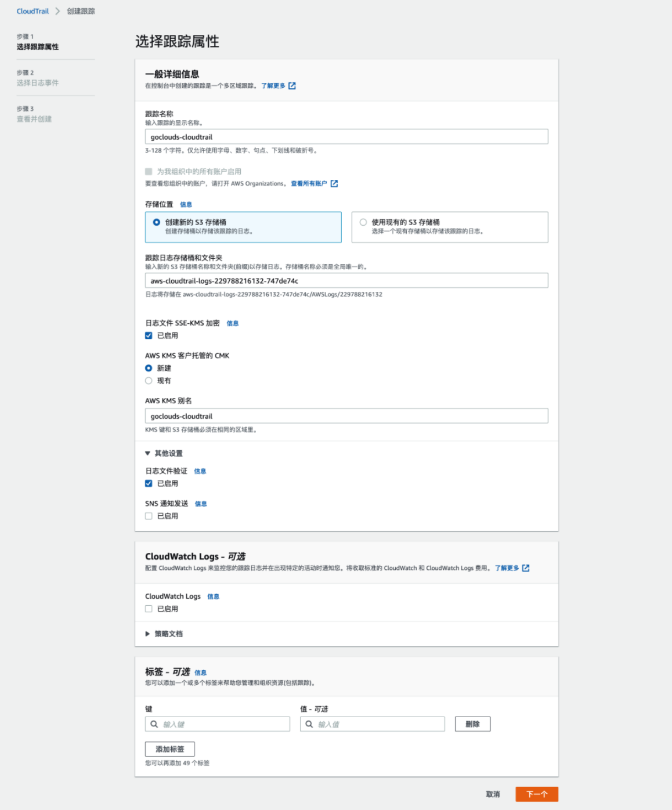Uncheck 已启用 under 日志文件验证

[x=149, y=483]
